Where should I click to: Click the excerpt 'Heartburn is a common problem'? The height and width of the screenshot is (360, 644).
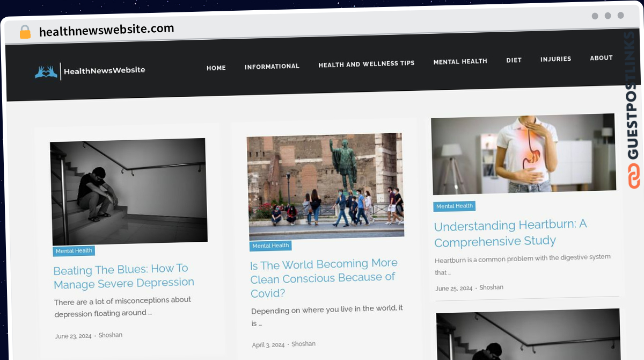click(x=523, y=265)
